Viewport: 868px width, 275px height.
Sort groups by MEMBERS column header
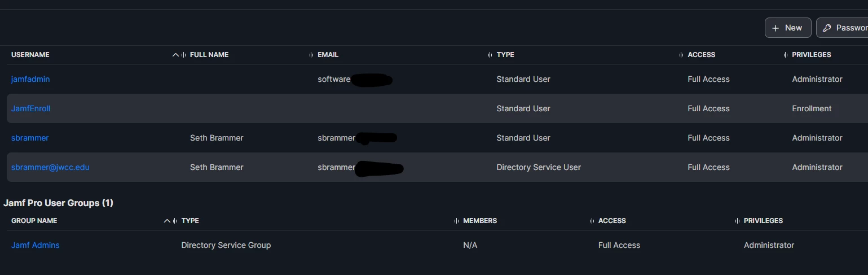(480, 221)
